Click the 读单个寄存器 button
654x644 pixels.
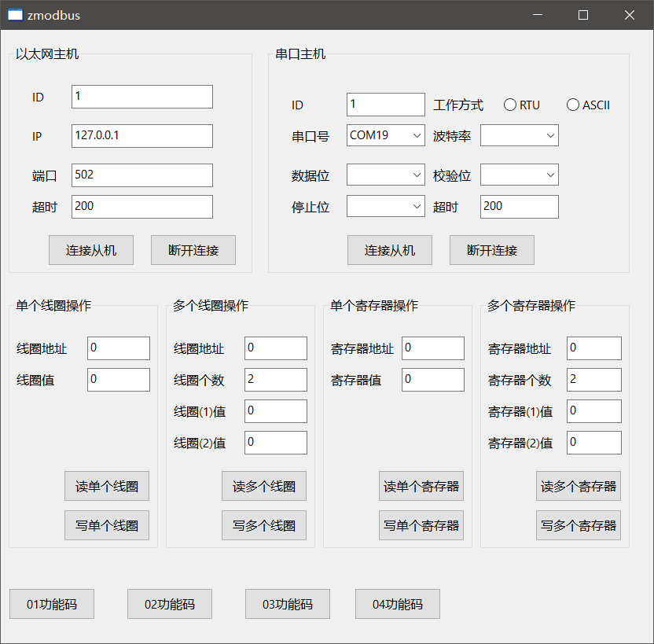(x=421, y=486)
